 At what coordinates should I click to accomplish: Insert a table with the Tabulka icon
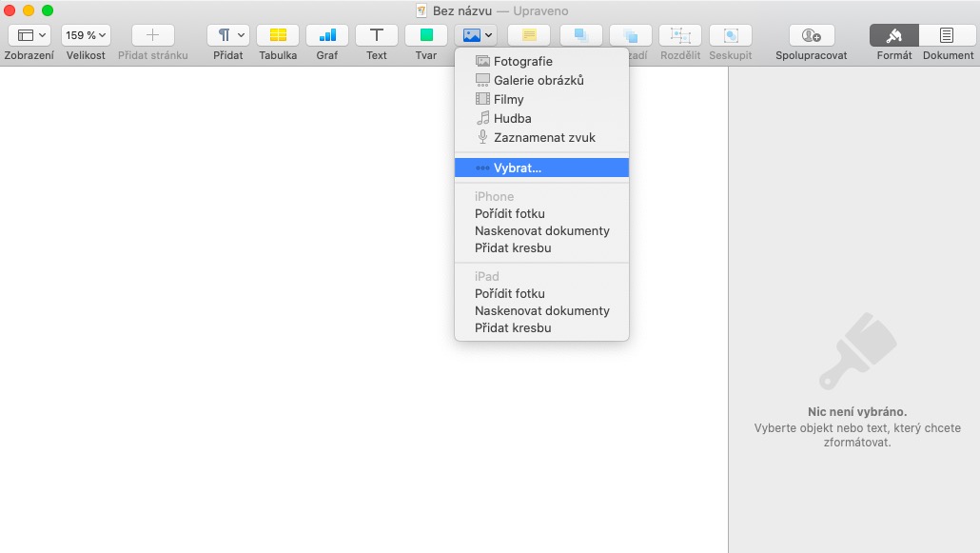coord(278,35)
